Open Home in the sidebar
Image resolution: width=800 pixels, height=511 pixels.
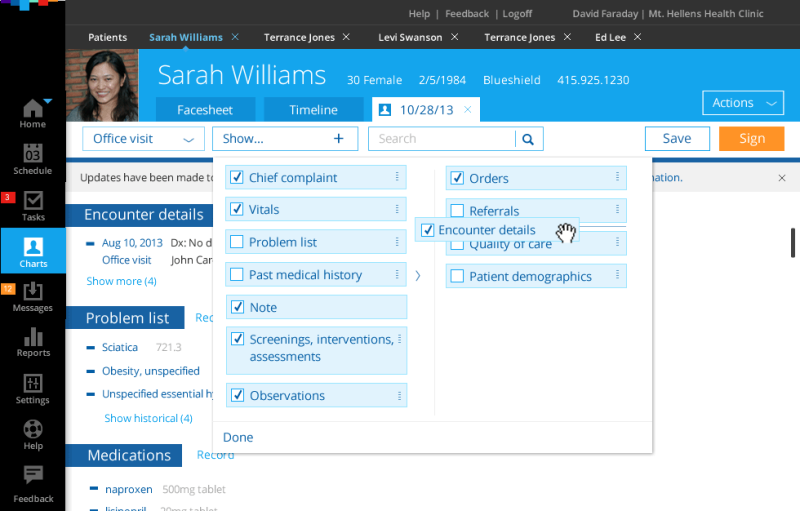[33, 113]
